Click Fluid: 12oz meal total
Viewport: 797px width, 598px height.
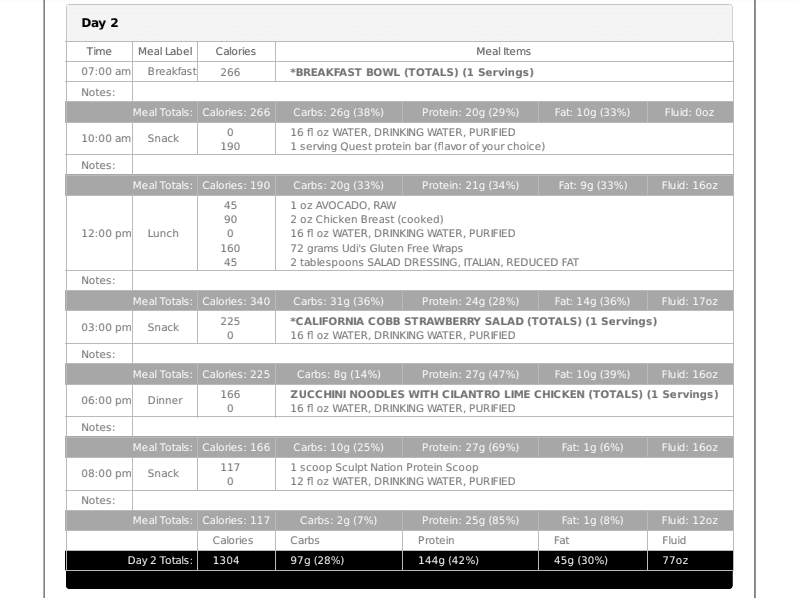pos(690,521)
